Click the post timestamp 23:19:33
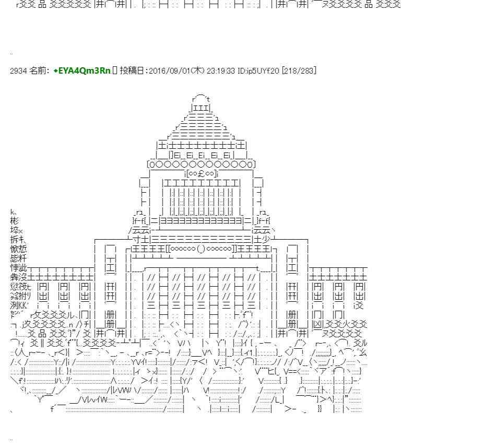495x448 pixels. click(221, 70)
